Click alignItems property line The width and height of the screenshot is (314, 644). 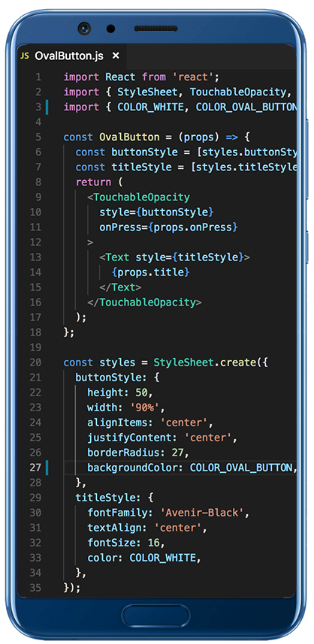coord(150,423)
